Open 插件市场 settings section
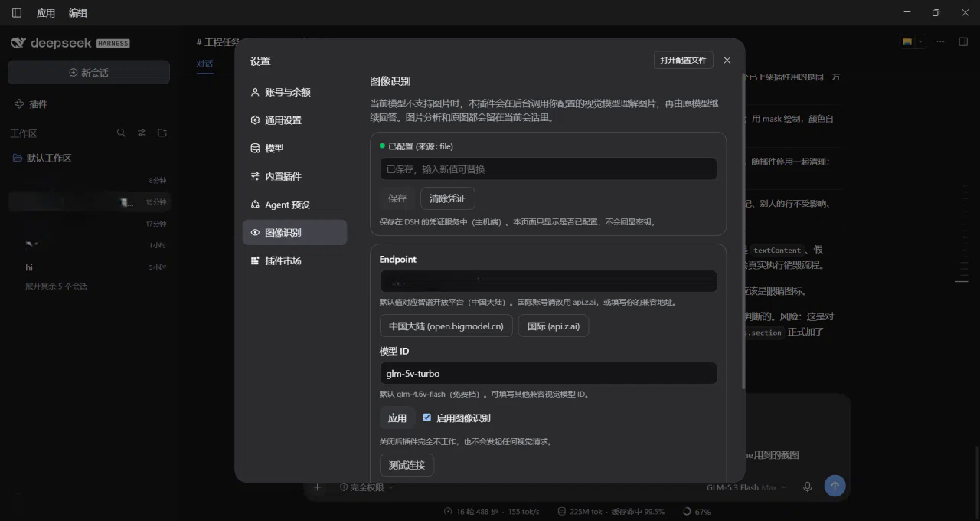Viewport: 980px width, 521px height. point(295,260)
